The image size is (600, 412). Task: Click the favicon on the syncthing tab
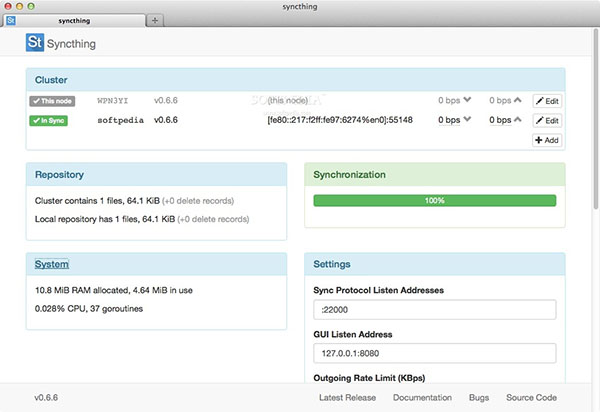(11, 20)
